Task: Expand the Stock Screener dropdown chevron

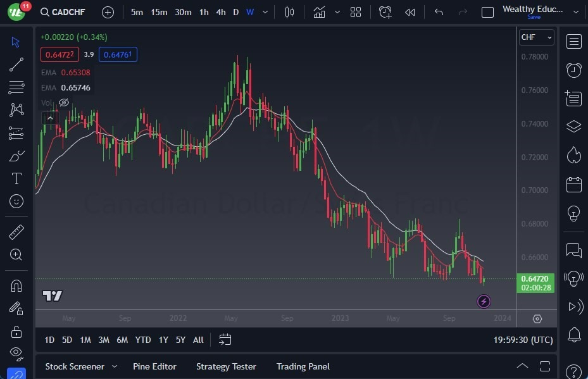Action: (115, 366)
